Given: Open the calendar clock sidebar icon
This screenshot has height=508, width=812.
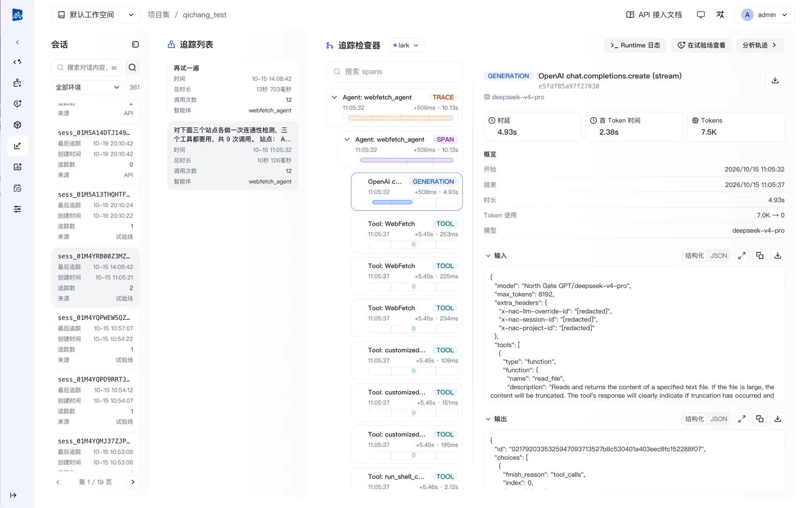Looking at the screenshot, I should 17,188.
